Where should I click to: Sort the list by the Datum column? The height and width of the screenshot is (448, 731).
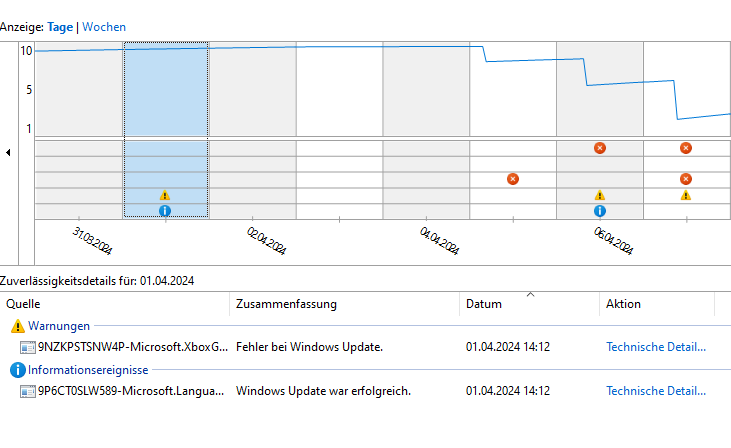484,304
